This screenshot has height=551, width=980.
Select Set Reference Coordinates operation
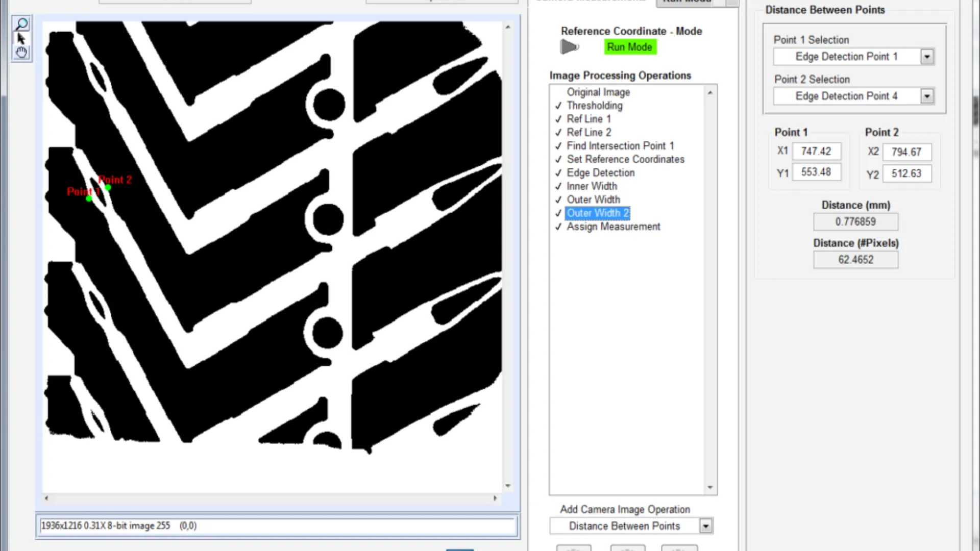625,159
